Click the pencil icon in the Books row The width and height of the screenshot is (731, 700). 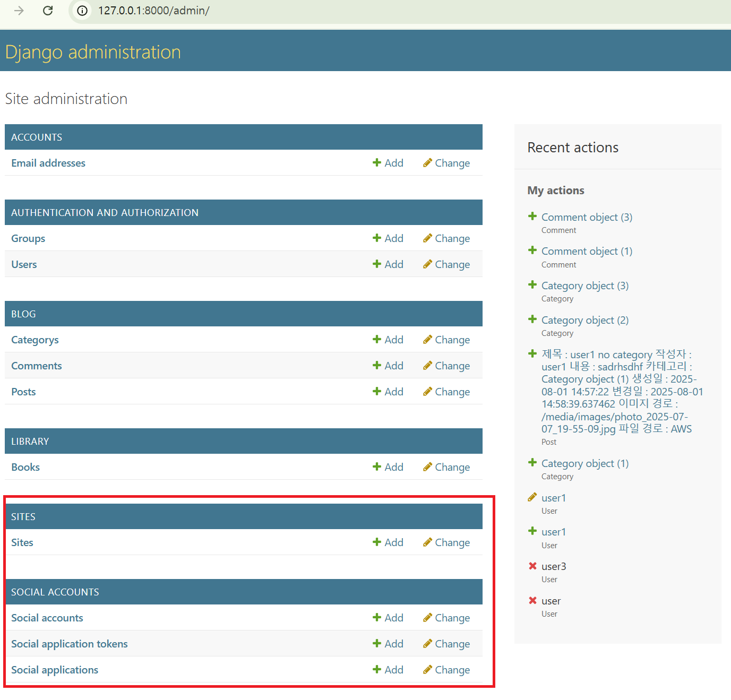click(x=427, y=467)
